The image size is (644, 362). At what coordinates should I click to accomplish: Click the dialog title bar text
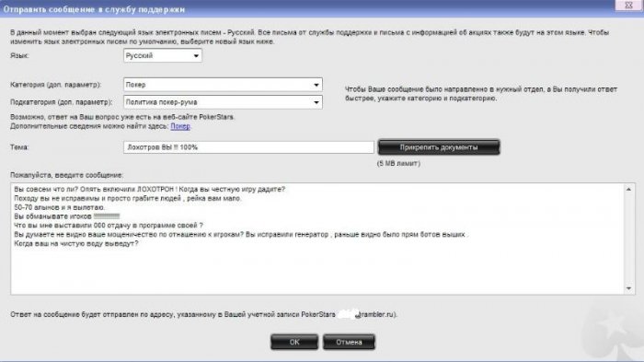point(94,9)
